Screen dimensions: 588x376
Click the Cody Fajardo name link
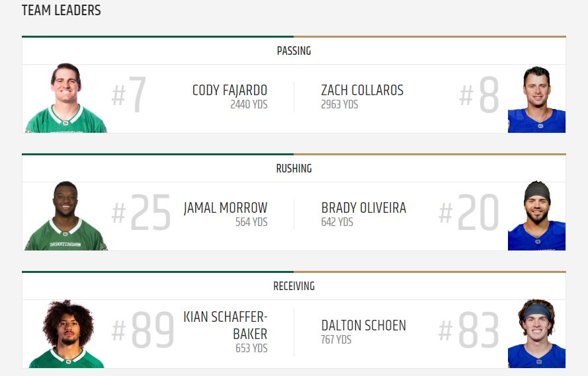[230, 91]
